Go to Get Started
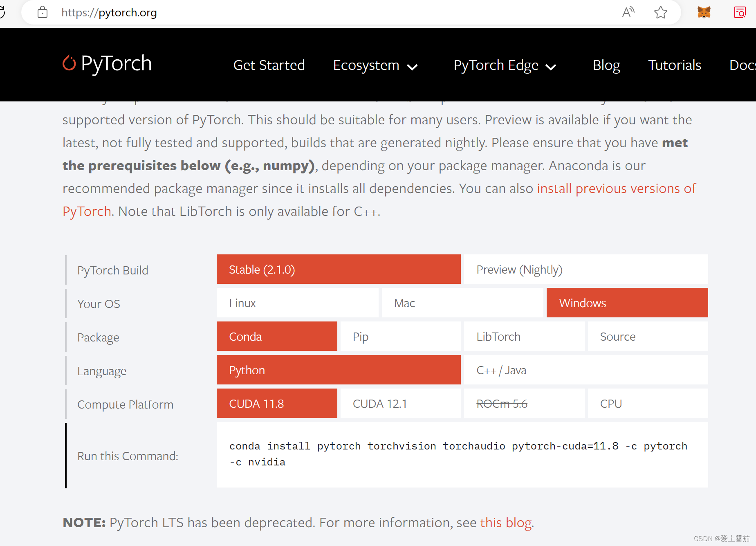The height and width of the screenshot is (546, 756). pos(269,65)
